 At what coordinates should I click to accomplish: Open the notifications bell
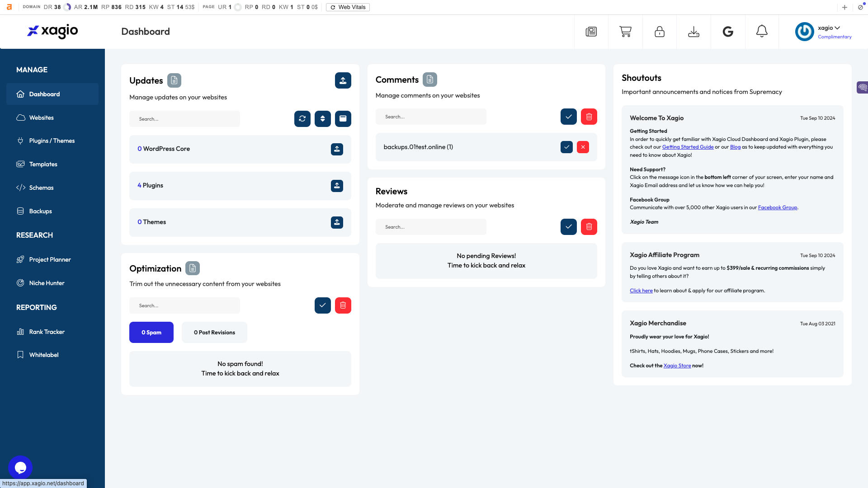762,31
